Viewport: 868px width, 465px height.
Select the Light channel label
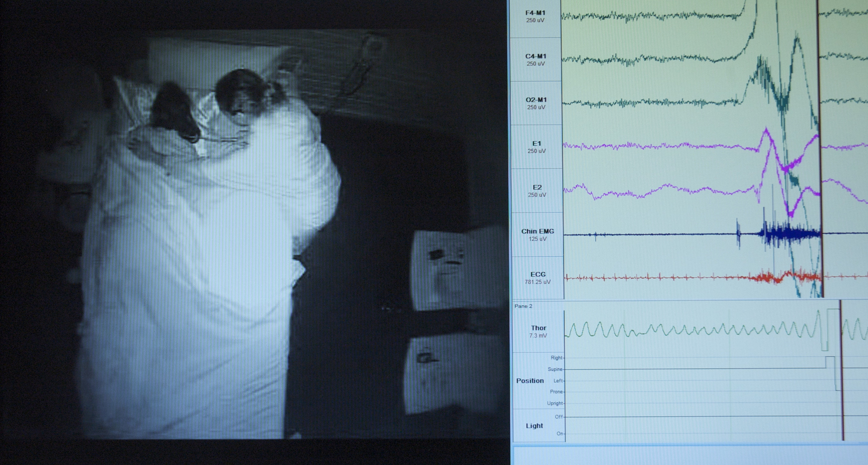534,425
